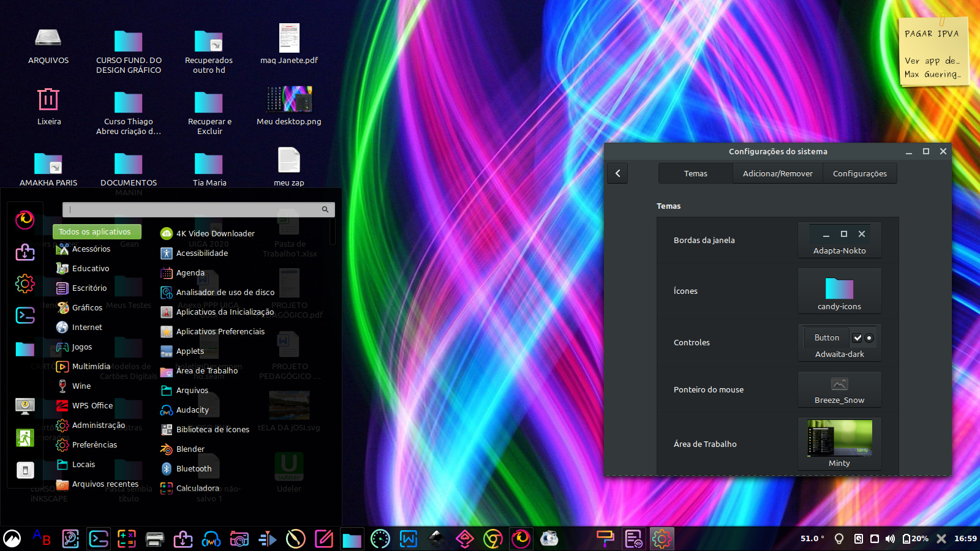Open the Bordas da janela Adapta-Nokto chooser
The image size is (980, 551).
[839, 240]
